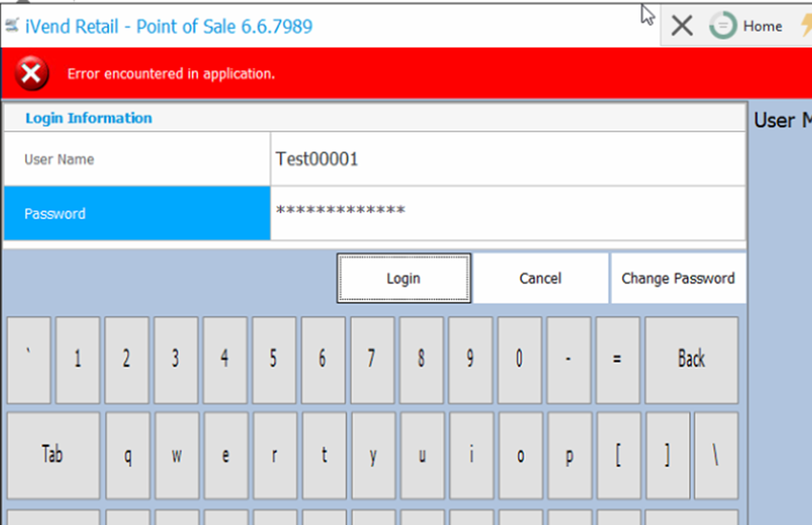The image size is (812, 525).
Task: Select the User Name input field
Action: pos(508,159)
